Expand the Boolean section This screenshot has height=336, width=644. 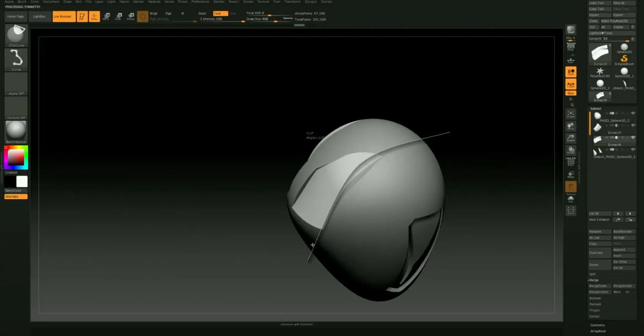595,298
